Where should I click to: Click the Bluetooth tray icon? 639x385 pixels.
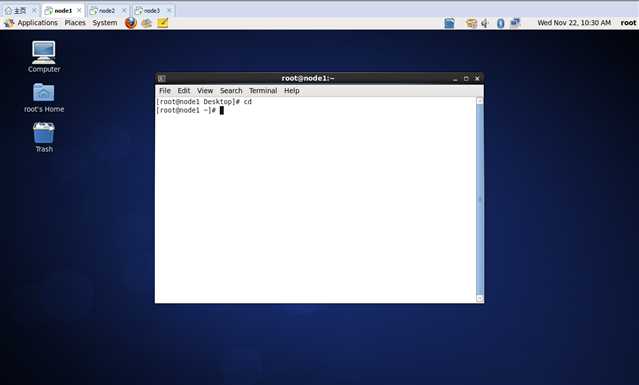point(500,23)
